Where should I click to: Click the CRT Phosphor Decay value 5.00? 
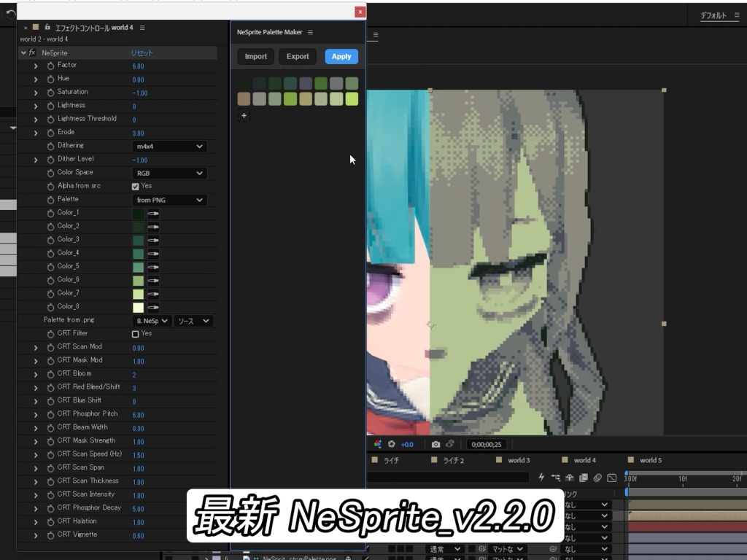click(x=138, y=509)
